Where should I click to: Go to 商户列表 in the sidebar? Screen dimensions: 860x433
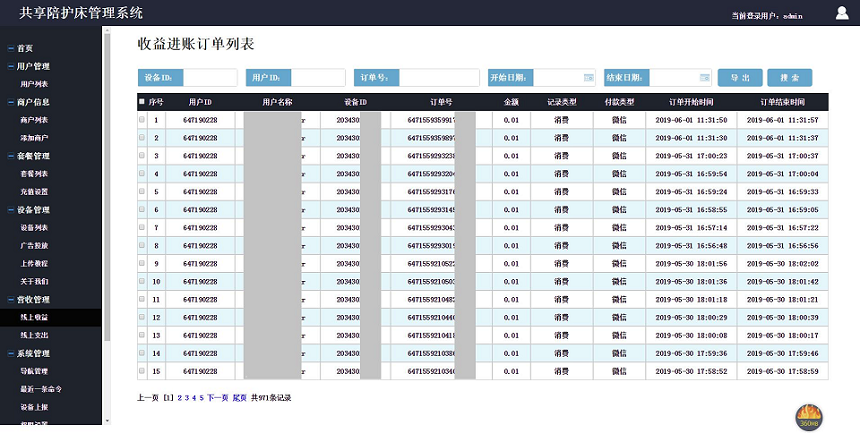34,119
